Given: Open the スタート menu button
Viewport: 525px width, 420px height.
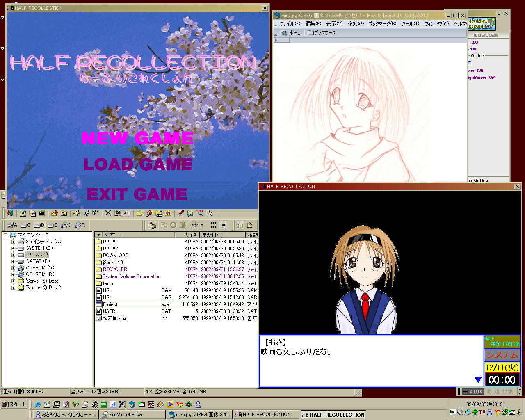Looking at the screenshot, I should point(14,404).
